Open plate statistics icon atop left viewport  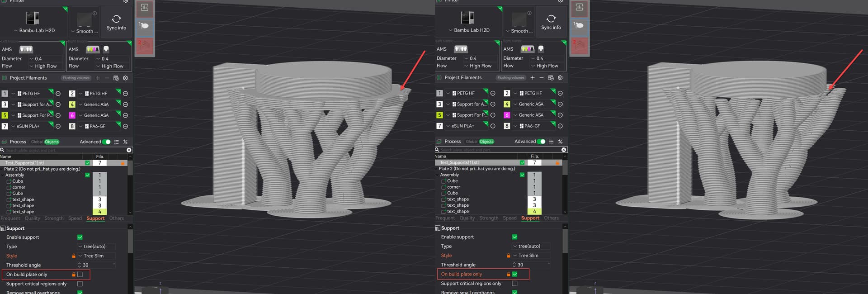click(145, 7)
